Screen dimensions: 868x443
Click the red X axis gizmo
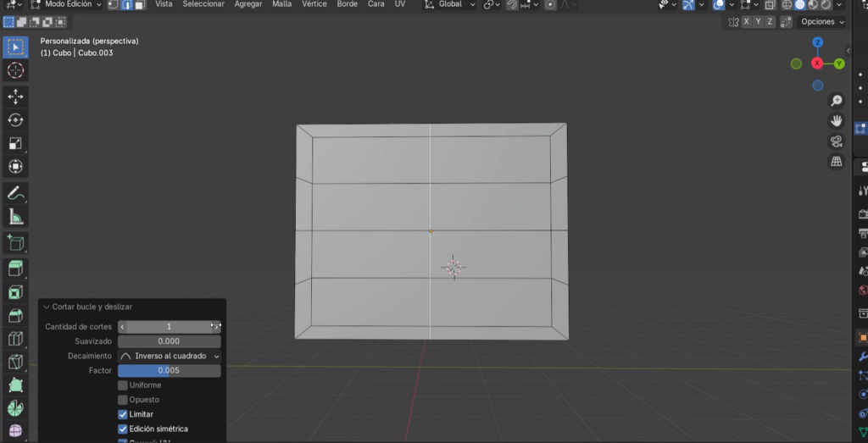tap(817, 64)
